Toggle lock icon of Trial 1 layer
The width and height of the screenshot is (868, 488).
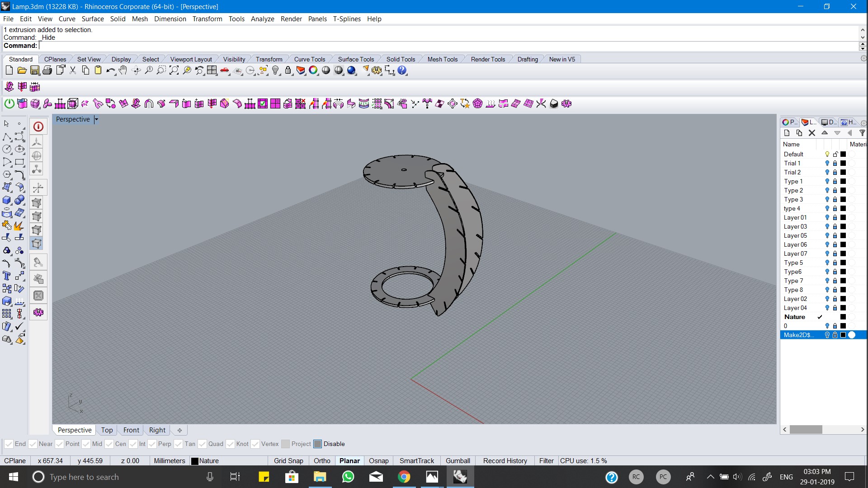(835, 163)
